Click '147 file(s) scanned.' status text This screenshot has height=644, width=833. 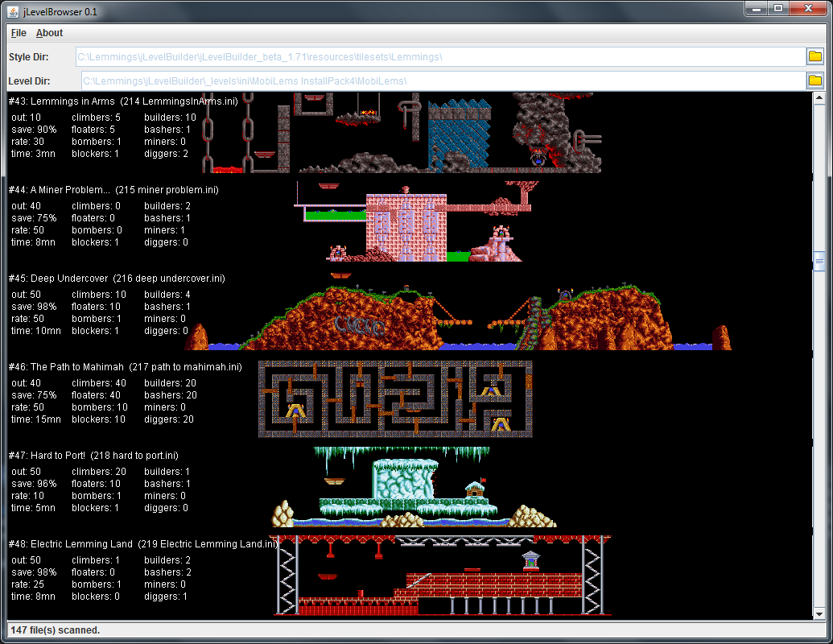pos(56,630)
